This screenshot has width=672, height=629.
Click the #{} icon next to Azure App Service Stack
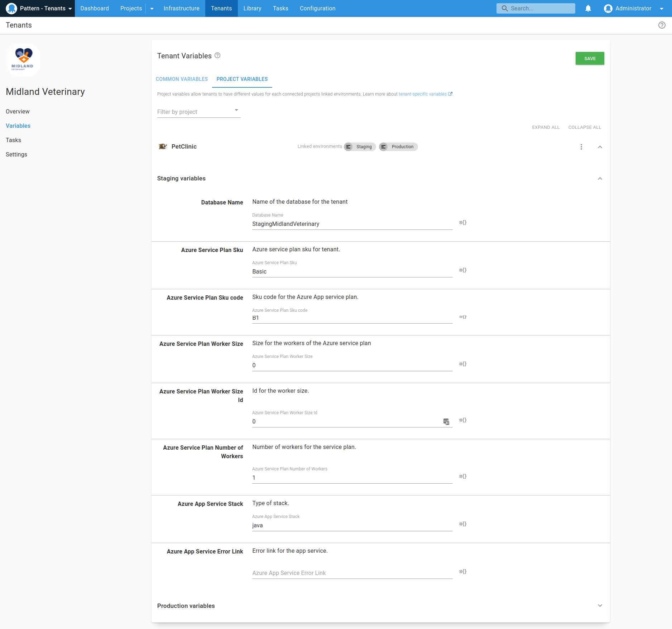(462, 524)
